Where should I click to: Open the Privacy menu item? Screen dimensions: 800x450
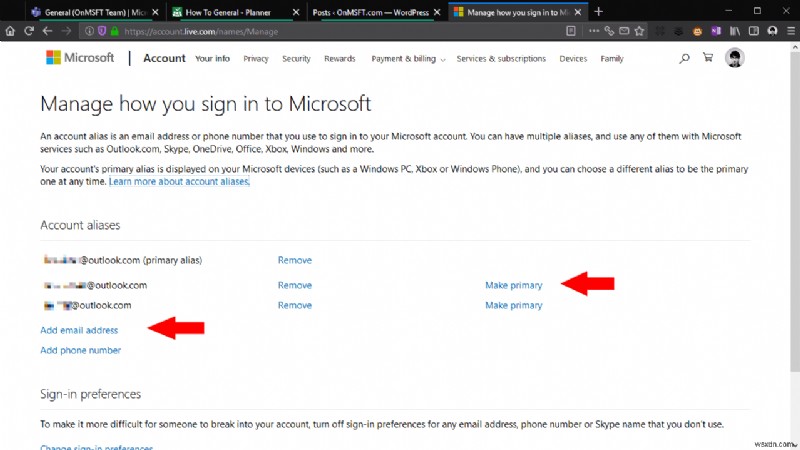(256, 59)
